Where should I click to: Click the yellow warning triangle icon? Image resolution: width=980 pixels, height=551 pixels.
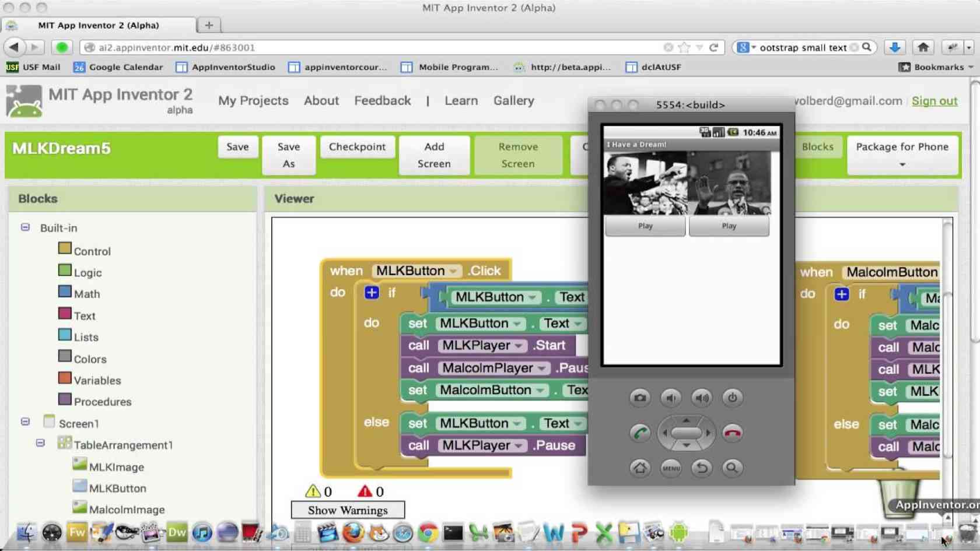[x=313, y=491]
